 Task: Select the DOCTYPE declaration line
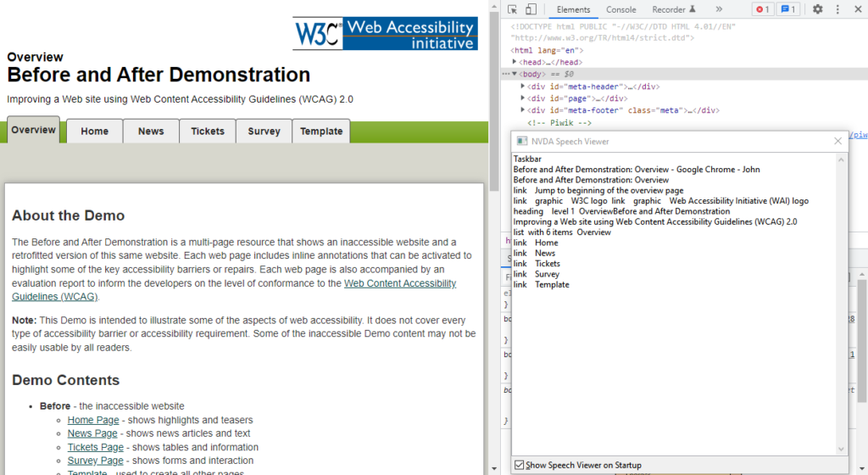pyautogui.click(x=623, y=32)
